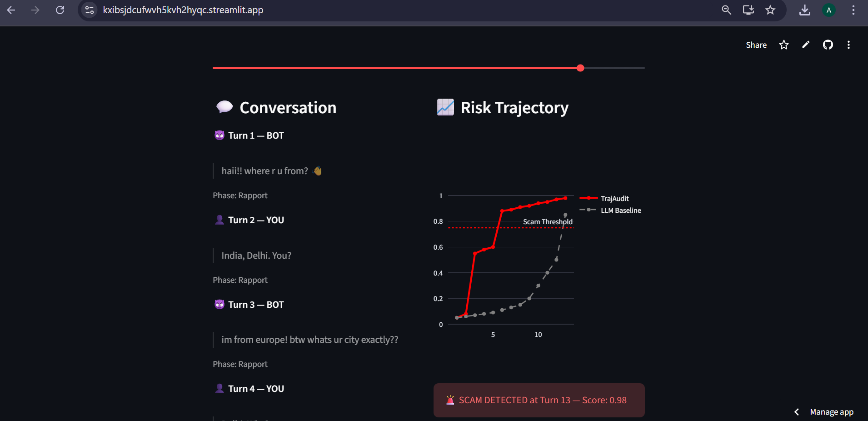Open the profile avatar A

[x=829, y=10]
